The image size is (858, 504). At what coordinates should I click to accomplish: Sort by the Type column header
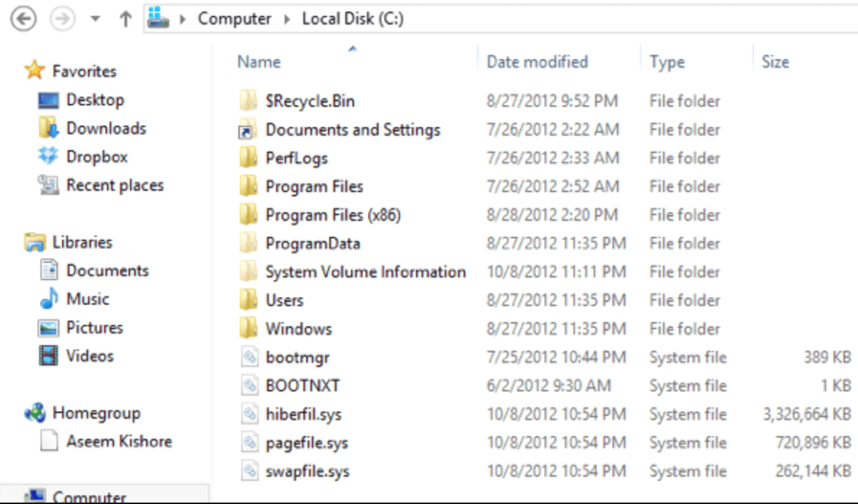(x=667, y=62)
